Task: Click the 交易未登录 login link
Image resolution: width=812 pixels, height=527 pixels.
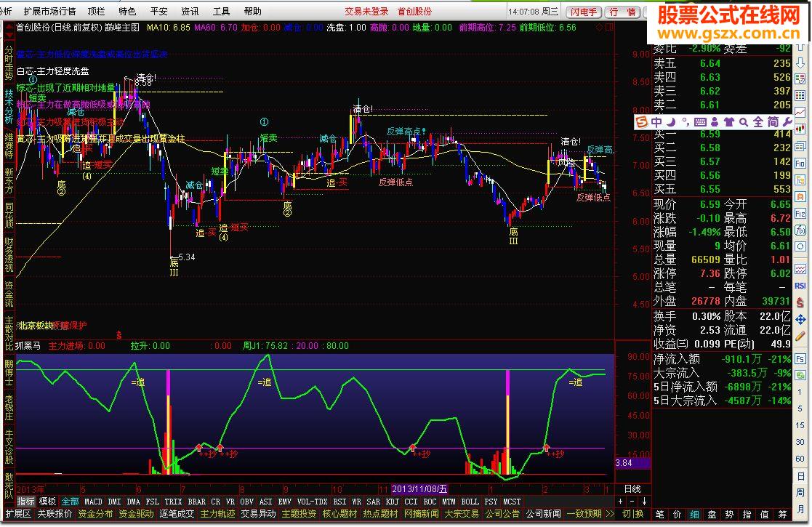Action: tap(366, 11)
